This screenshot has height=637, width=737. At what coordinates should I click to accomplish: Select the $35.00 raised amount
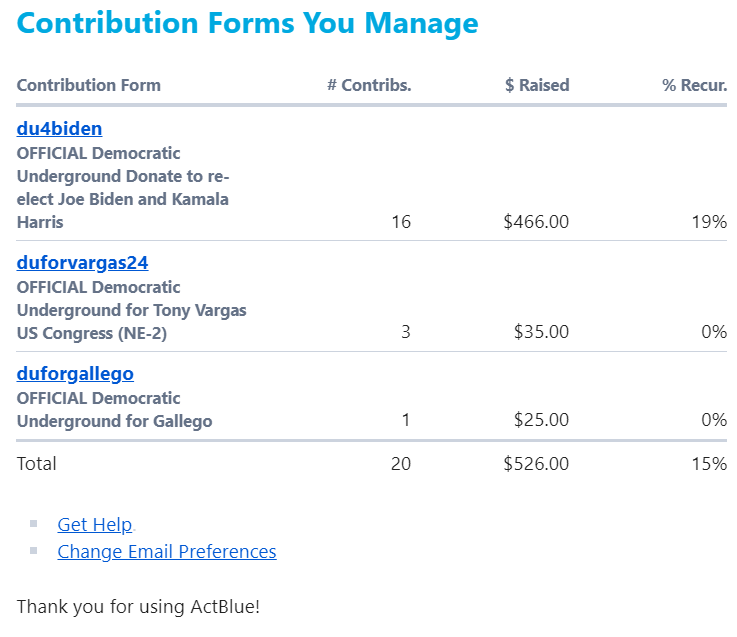click(x=541, y=332)
